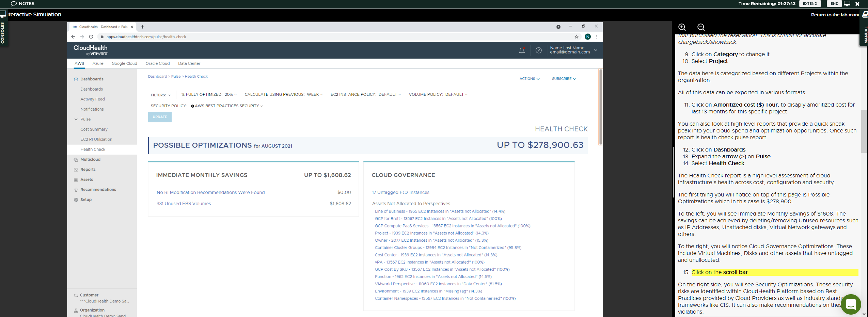The width and height of the screenshot is (868, 317).
Task: Click the browser forward arrow
Action: click(82, 37)
